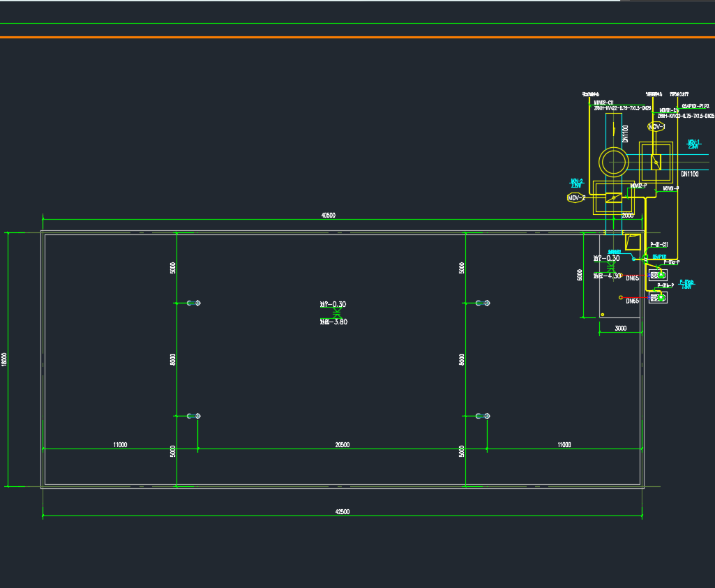Select the horizontal DN1100 label right of MDV-1
The image size is (715, 588).
[690, 174]
